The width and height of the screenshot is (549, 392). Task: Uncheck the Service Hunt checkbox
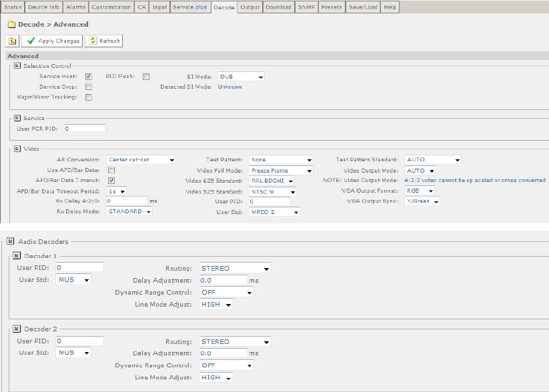(89, 77)
